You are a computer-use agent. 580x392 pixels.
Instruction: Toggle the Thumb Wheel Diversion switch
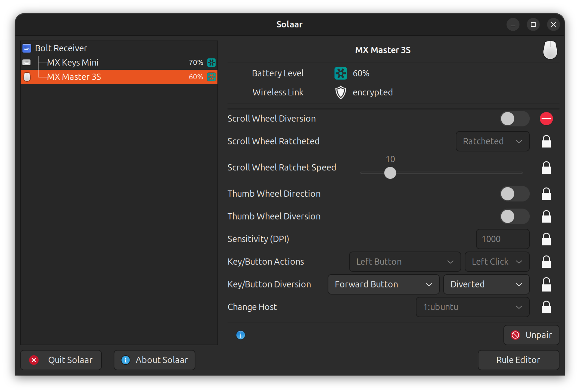pos(514,216)
